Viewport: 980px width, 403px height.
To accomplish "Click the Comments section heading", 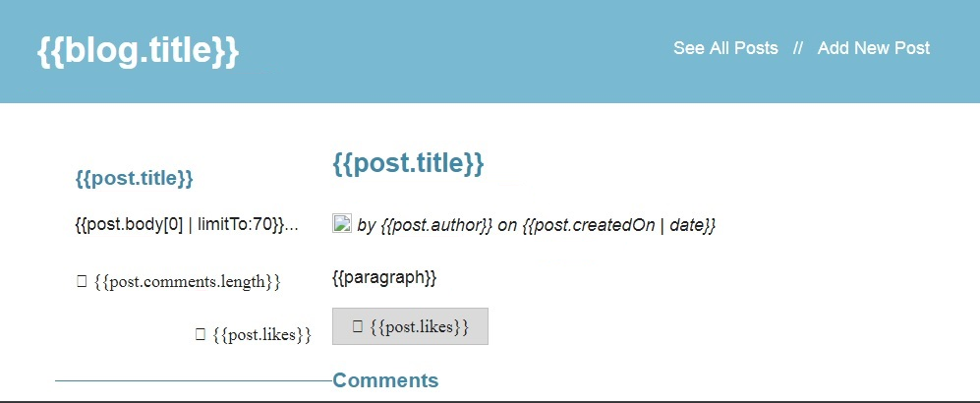I will 385,379.
